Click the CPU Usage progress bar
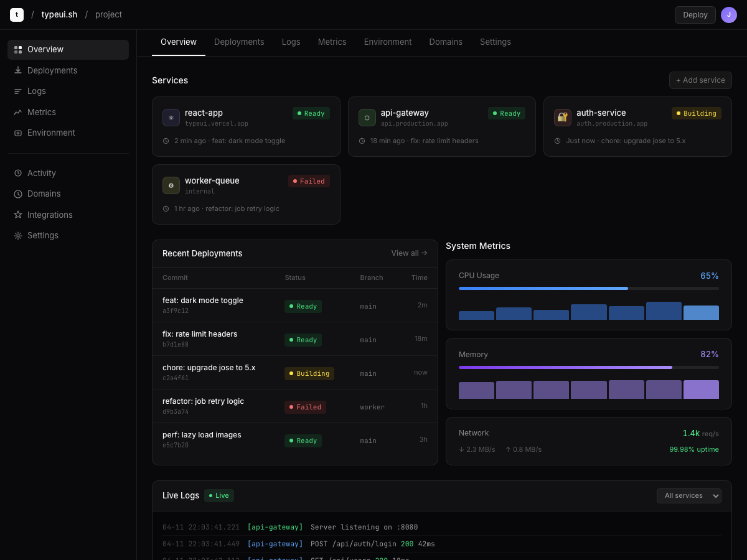747x560 pixels. click(x=589, y=288)
